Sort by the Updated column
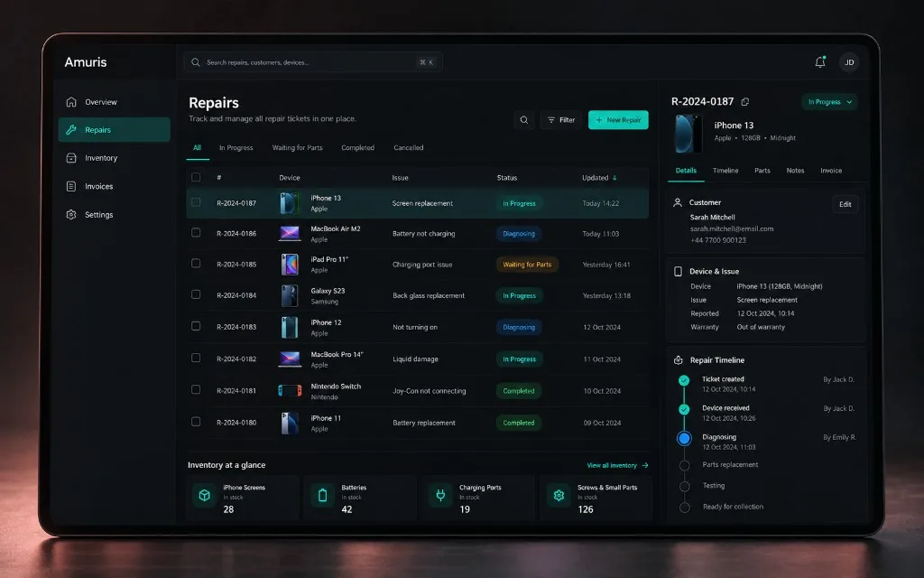 (599, 178)
